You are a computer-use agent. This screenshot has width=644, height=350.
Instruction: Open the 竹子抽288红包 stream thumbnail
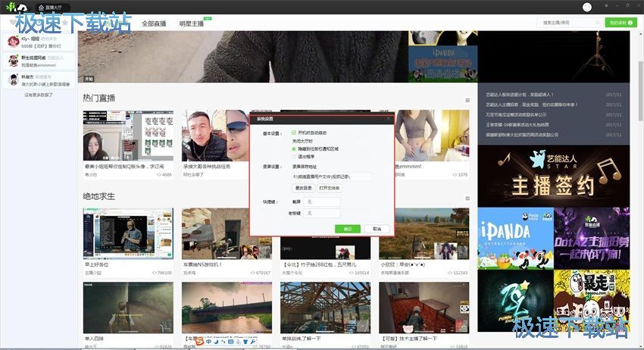[x=325, y=248]
